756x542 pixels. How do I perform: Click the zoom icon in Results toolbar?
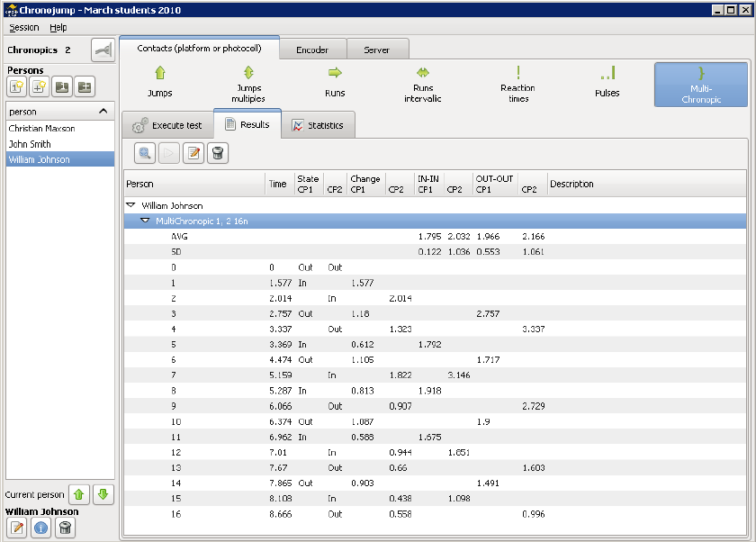tap(146, 154)
